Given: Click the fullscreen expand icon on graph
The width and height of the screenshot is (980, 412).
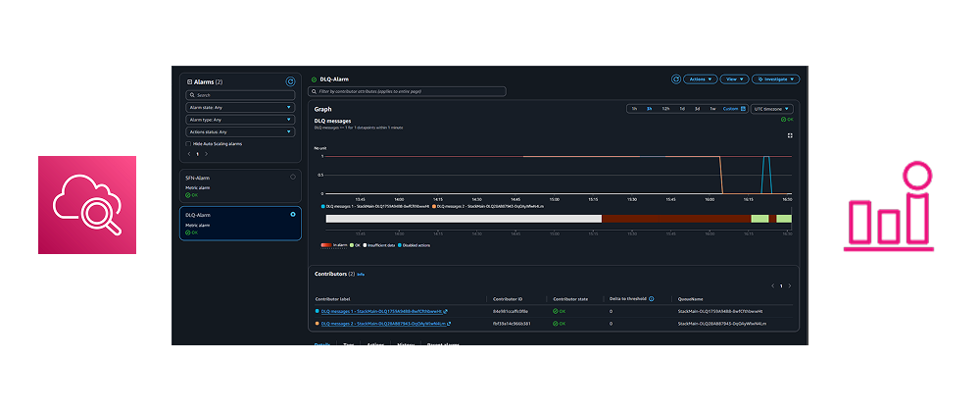Looking at the screenshot, I should click(790, 135).
